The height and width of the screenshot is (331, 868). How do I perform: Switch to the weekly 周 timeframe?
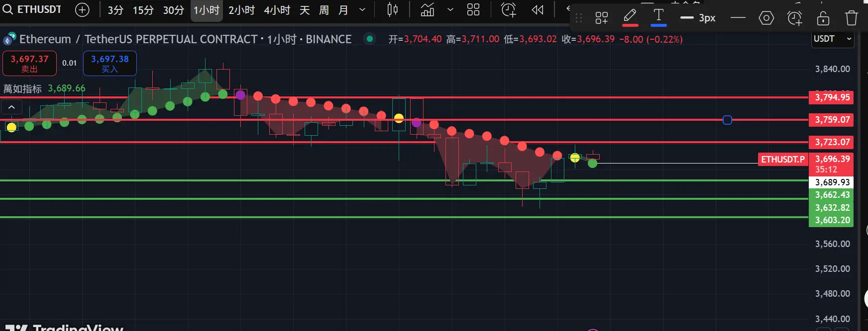point(324,10)
